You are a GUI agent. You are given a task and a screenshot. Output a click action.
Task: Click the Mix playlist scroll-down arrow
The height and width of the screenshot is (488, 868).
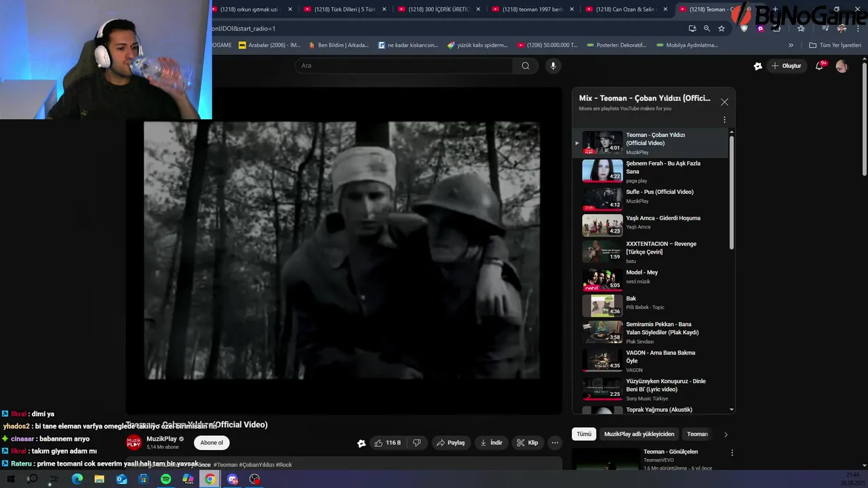[731, 409]
